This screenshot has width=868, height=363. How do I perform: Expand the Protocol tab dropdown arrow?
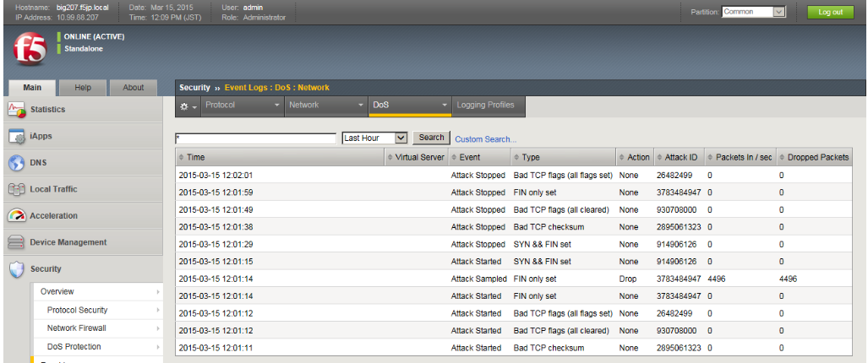(276, 105)
